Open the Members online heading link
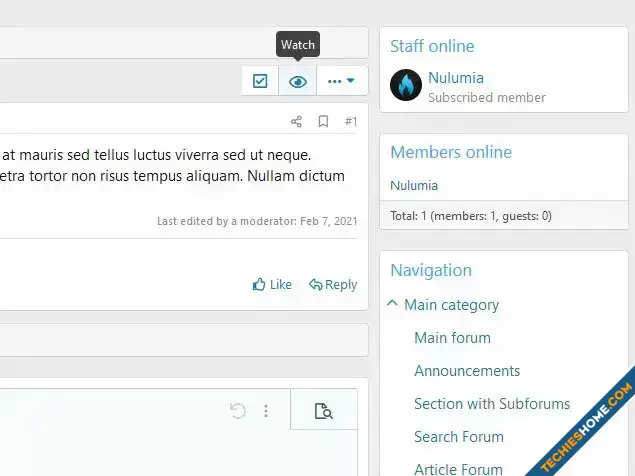Screen dimensions: 635x476 tap(451, 152)
